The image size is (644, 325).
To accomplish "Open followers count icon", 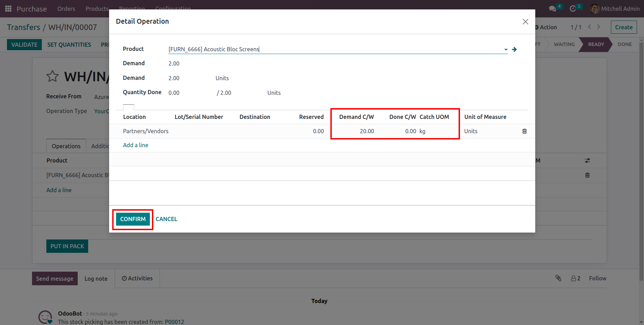I will pos(576,278).
